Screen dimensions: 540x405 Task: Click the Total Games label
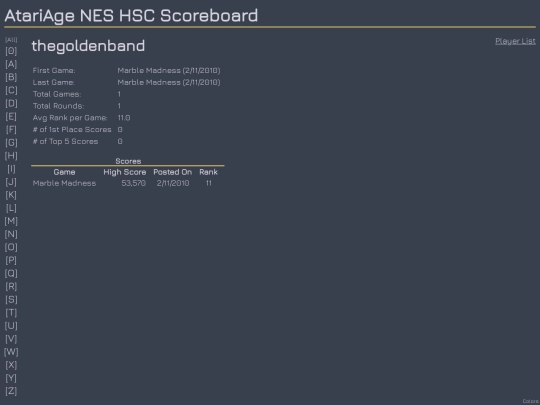pyautogui.click(x=57, y=94)
